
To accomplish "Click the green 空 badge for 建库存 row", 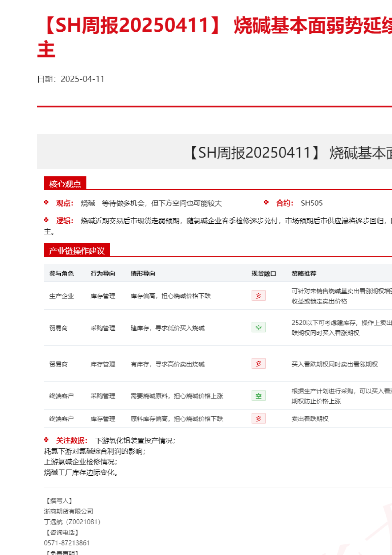I will click(258, 328).
